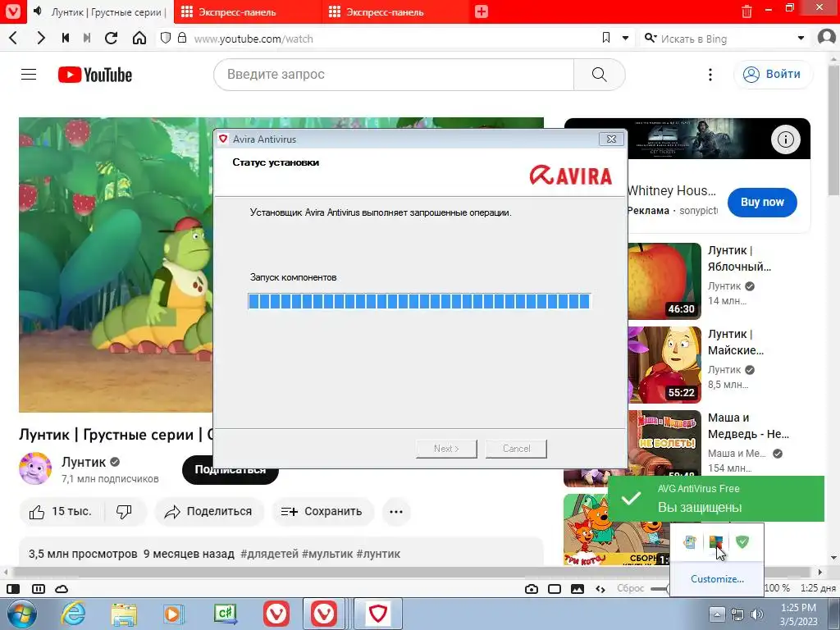Image resolution: width=840 pixels, height=630 pixels.
Task: Open Лунтик Яблочный video thumbnail
Action: coord(664,281)
